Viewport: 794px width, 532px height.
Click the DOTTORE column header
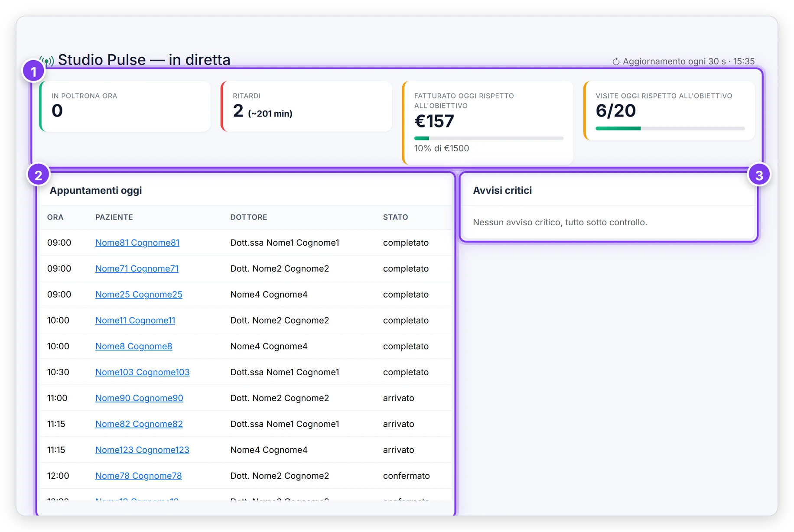249,217
